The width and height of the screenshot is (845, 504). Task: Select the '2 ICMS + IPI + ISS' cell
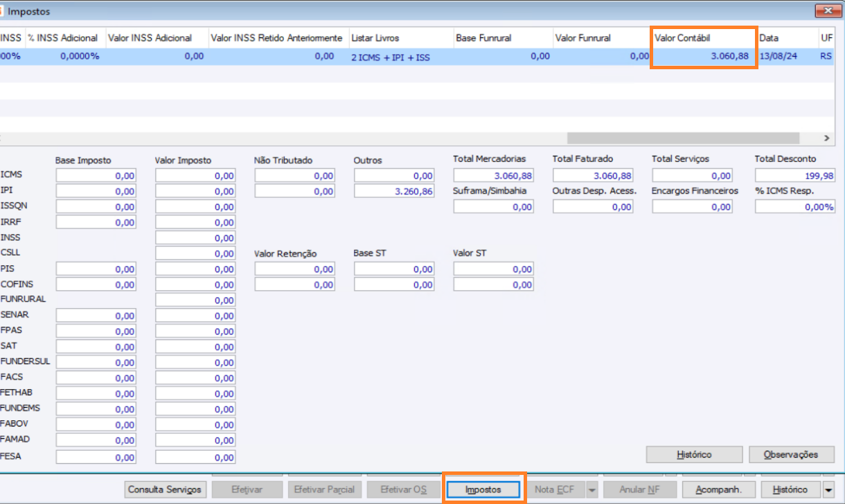point(400,57)
